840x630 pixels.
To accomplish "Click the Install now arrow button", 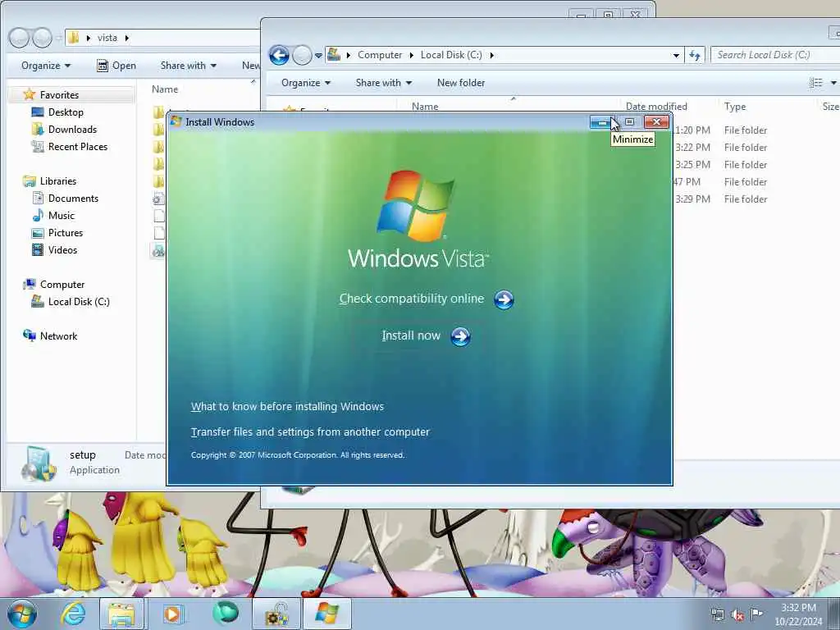I will pos(460,336).
